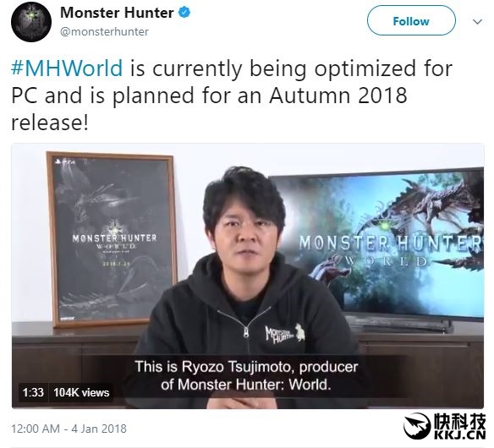Click the Ryozo Tsujimoto subtitle caption
Image resolution: width=494 pixels, height=448 pixels.
[x=246, y=375]
